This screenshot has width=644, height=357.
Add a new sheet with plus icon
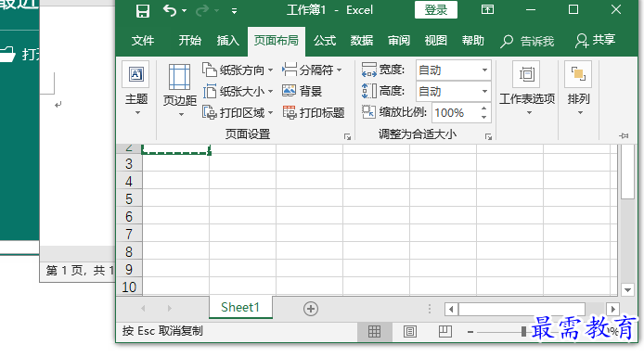coord(311,309)
